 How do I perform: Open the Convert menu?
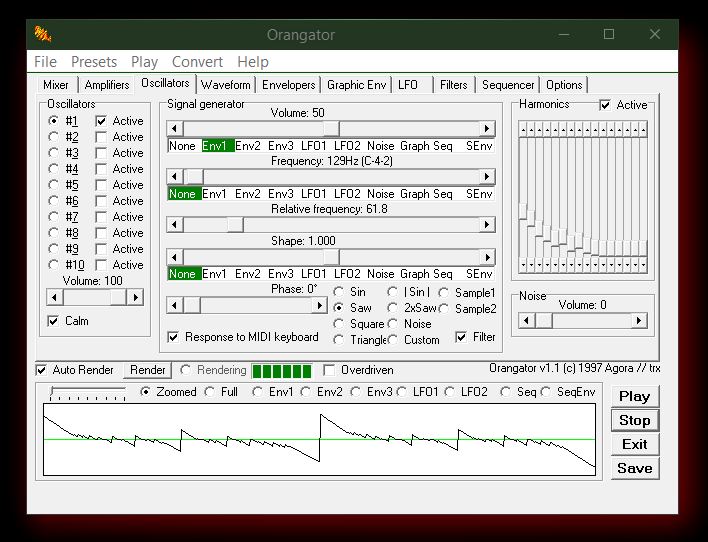[197, 62]
